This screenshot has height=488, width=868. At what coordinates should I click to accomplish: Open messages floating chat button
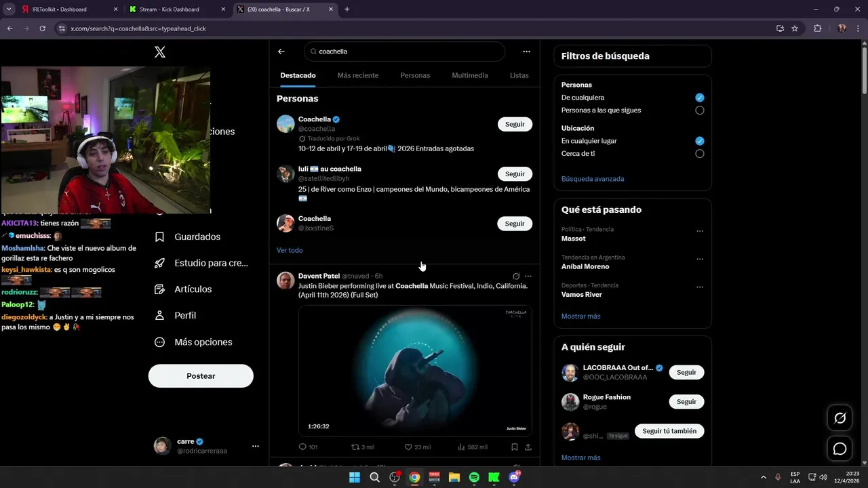tap(840, 449)
